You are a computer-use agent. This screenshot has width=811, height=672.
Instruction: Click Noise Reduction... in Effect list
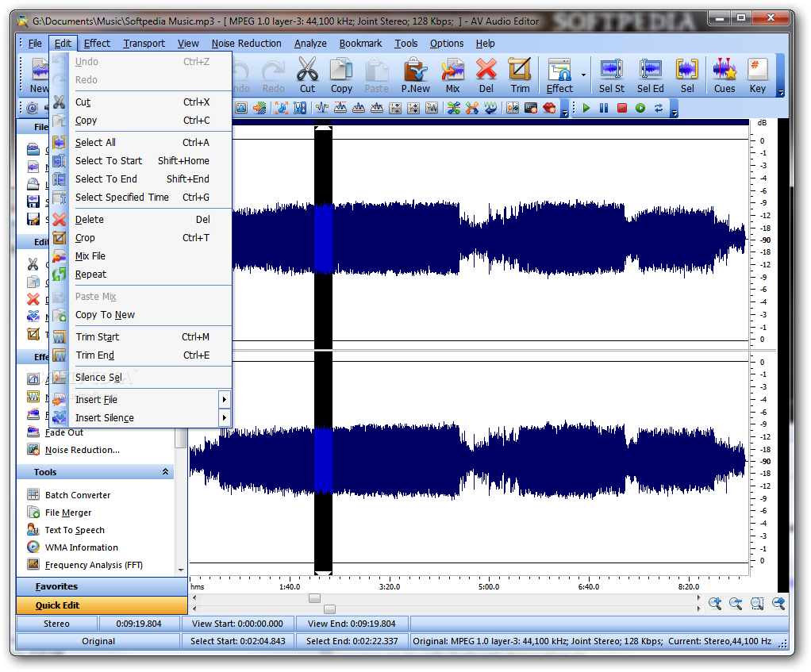[x=83, y=450]
